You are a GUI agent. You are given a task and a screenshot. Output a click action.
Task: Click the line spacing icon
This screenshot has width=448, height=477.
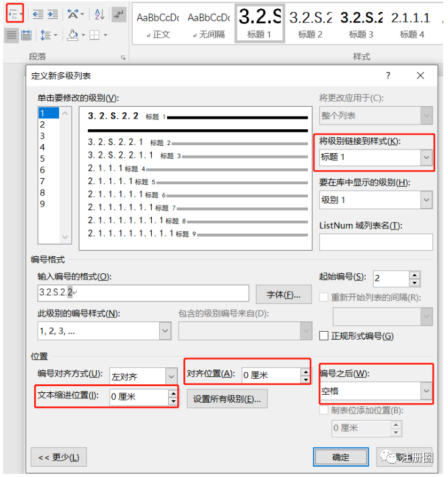pyautogui.click(x=46, y=35)
